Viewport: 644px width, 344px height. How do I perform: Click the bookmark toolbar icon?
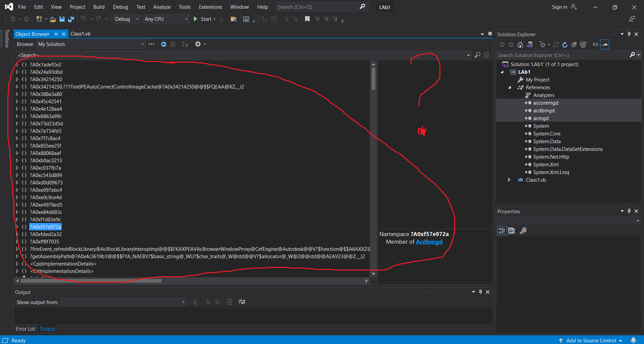[307, 19]
